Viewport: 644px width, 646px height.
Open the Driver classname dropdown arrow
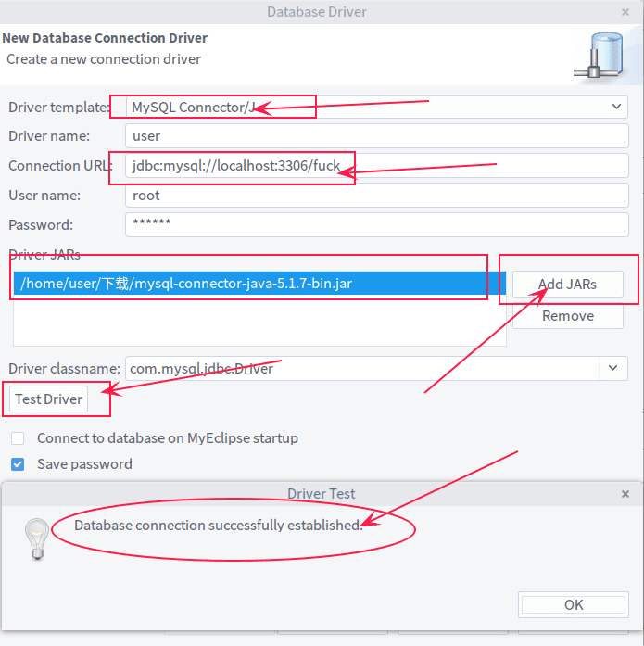coord(612,368)
